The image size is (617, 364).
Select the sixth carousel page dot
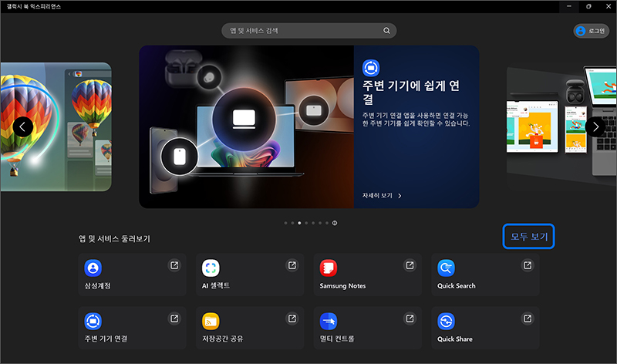pos(320,223)
